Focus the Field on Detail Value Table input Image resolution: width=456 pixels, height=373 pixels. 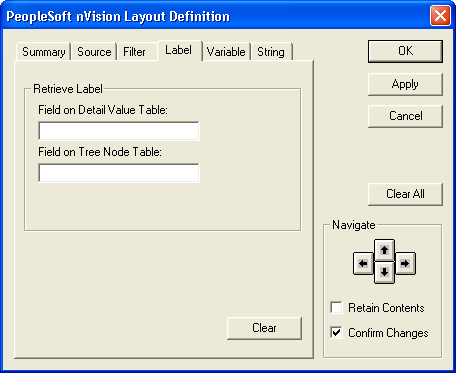(x=119, y=131)
